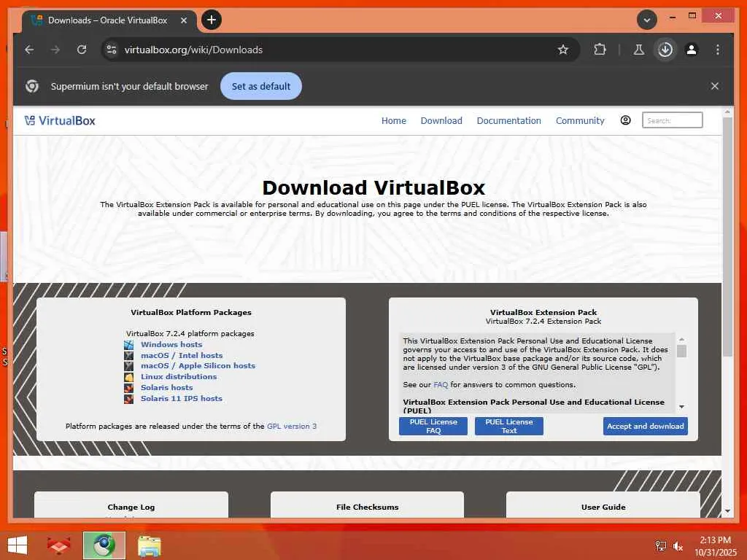Open File Explorer from the taskbar
747x560 pixels.
149,545
